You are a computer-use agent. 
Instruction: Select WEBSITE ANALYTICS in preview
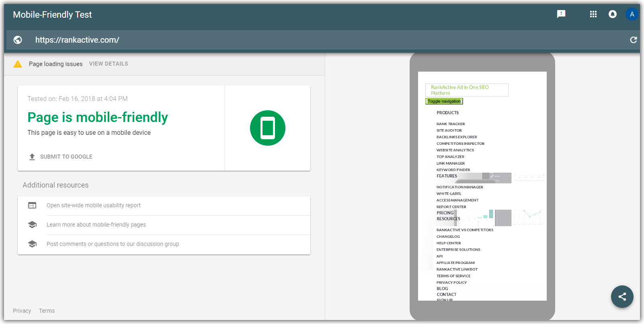[455, 150]
